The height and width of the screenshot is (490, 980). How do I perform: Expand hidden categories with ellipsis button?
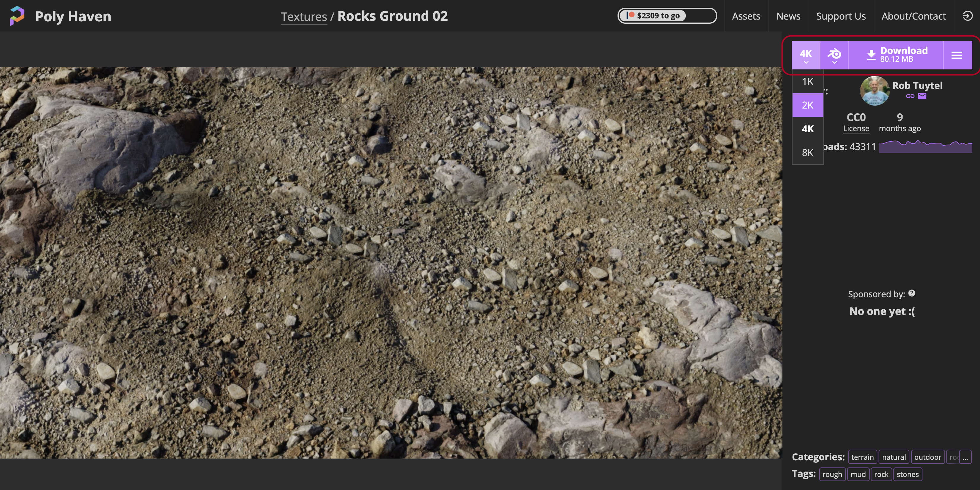point(965,457)
